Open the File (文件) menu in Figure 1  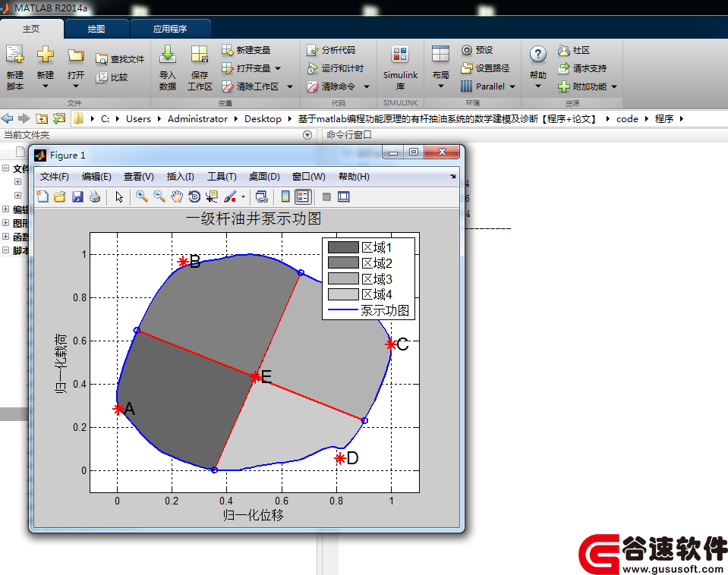[x=55, y=177]
